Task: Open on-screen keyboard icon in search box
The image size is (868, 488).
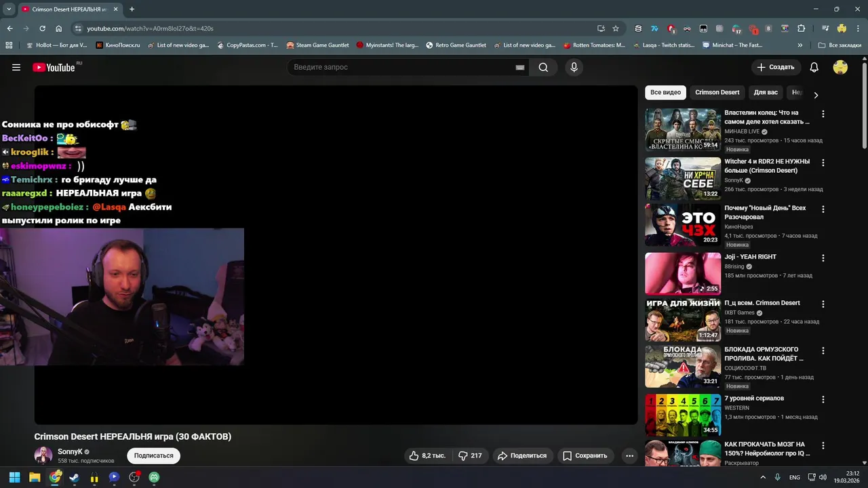Action: [x=520, y=68]
